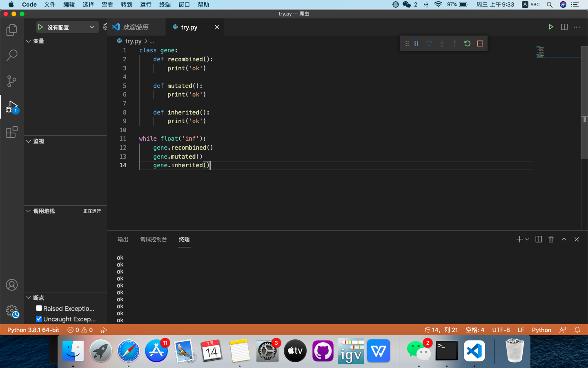Click the Python 3.8.1 64-bit interpreter selector
Viewport: 588px width, 368px height.
click(33, 330)
